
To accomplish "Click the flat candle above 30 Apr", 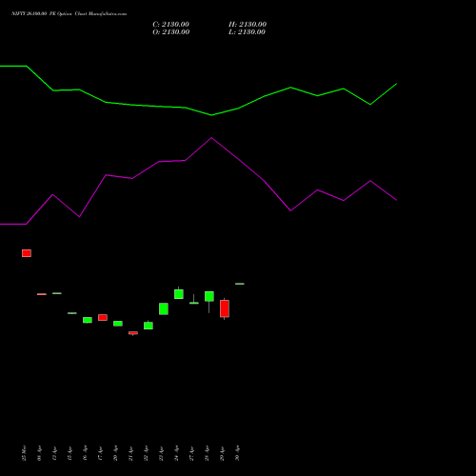I will (x=240, y=284).
